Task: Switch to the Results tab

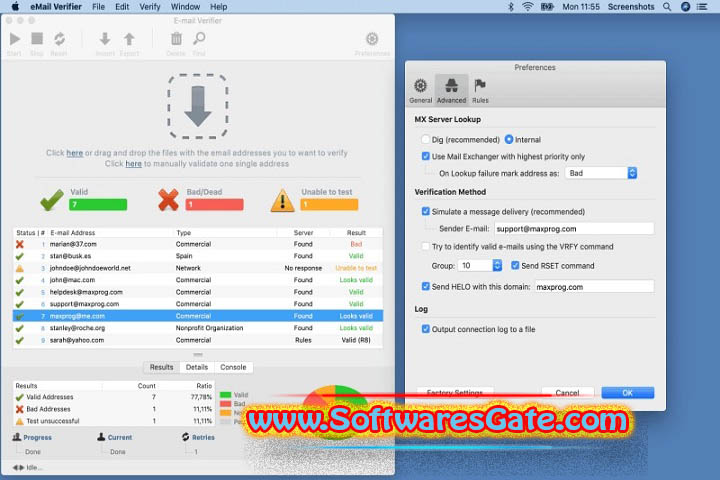Action: [162, 367]
